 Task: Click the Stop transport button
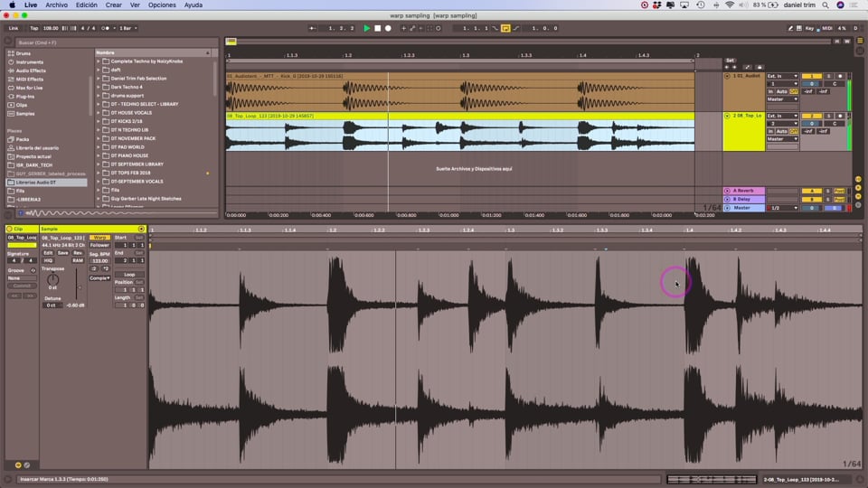pos(378,28)
